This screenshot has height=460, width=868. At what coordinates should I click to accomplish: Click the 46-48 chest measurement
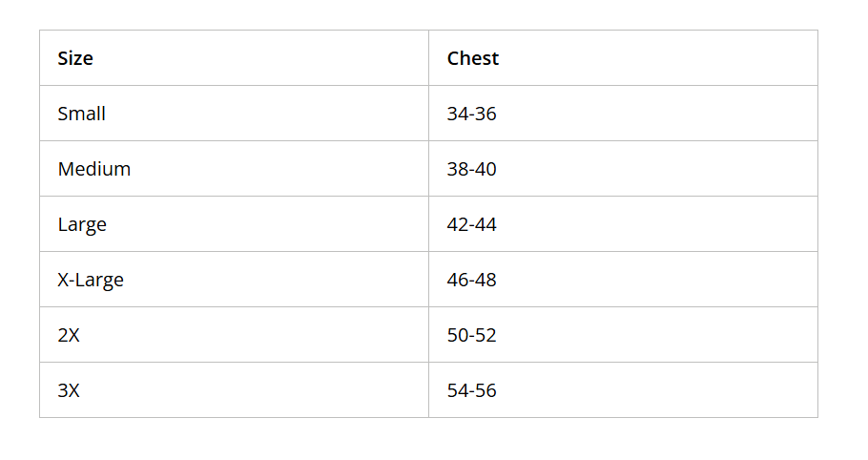[471, 280]
